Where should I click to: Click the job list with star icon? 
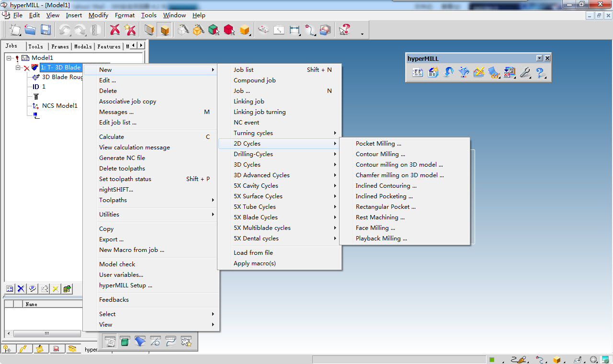(433, 72)
